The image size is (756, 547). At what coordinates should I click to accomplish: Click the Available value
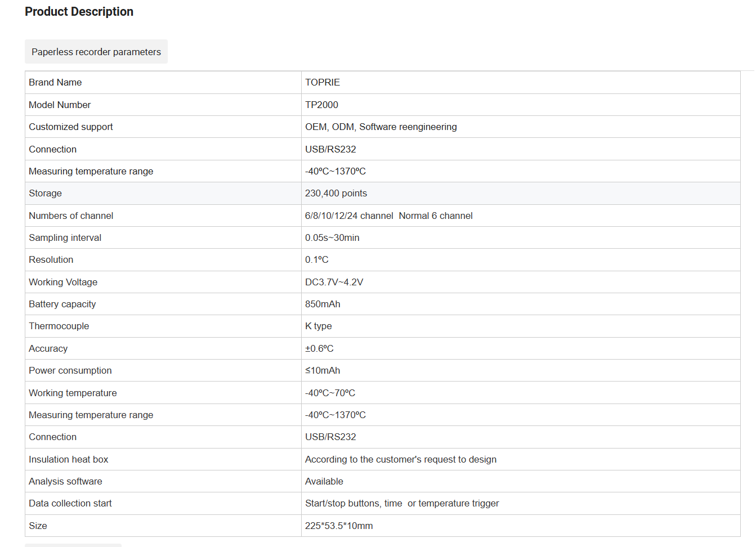point(324,481)
